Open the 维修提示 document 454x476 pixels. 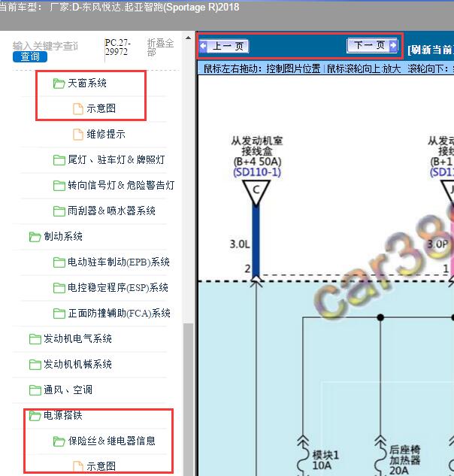106,134
